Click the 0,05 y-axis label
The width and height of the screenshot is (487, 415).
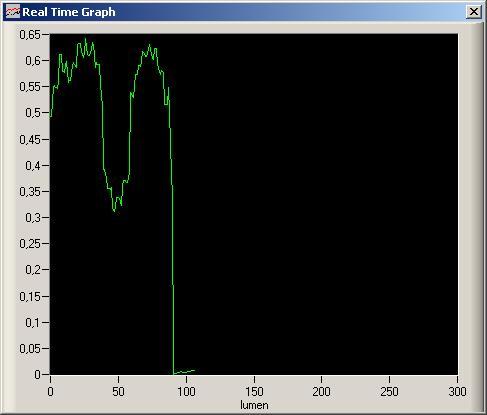coord(30,349)
